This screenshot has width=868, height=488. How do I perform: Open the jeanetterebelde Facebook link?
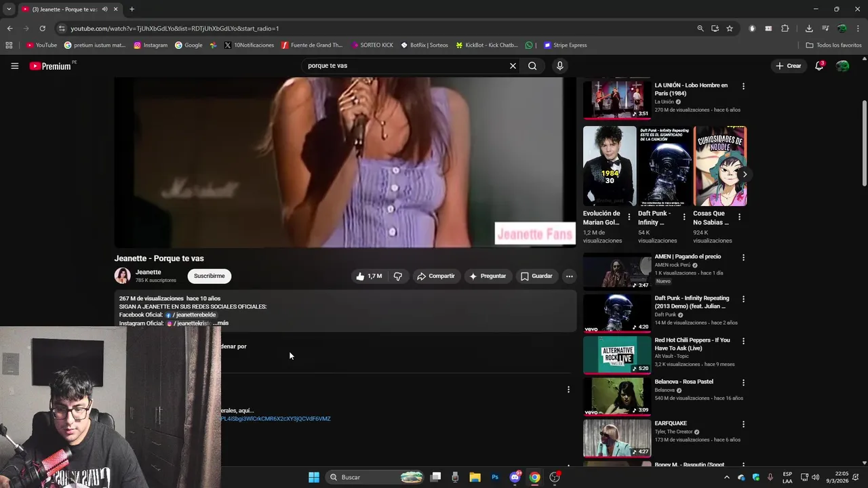pos(191,315)
